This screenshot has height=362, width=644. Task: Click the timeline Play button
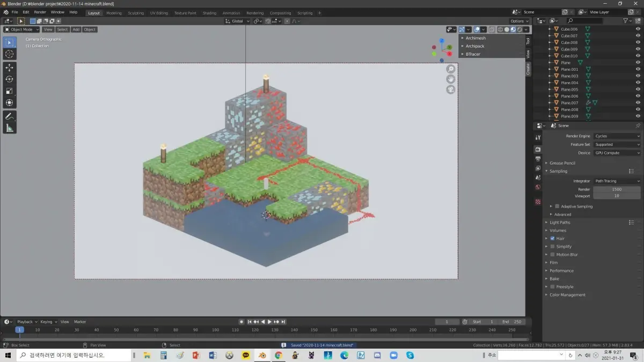(269, 322)
